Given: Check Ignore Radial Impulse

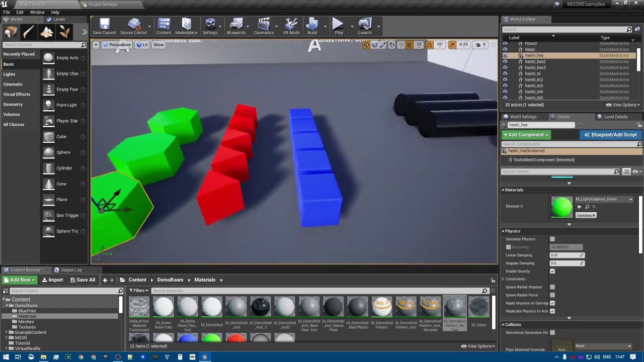Looking at the screenshot, I should 552,287.
